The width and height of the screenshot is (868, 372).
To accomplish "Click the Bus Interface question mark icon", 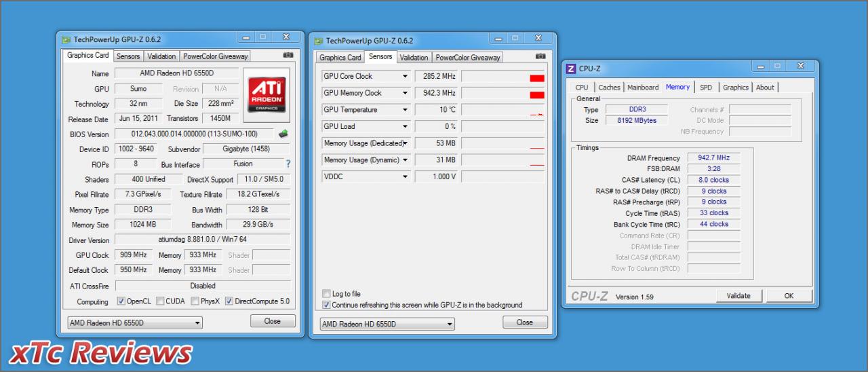I will (x=288, y=164).
